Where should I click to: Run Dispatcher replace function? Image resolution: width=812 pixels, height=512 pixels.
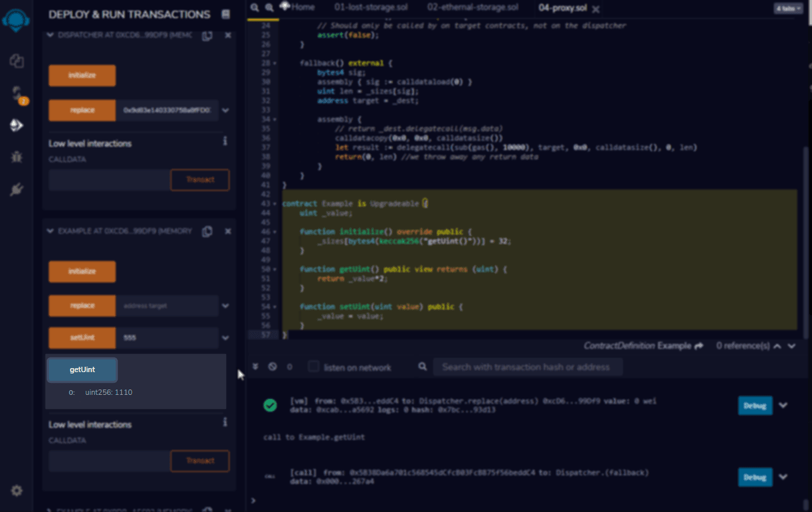point(82,110)
